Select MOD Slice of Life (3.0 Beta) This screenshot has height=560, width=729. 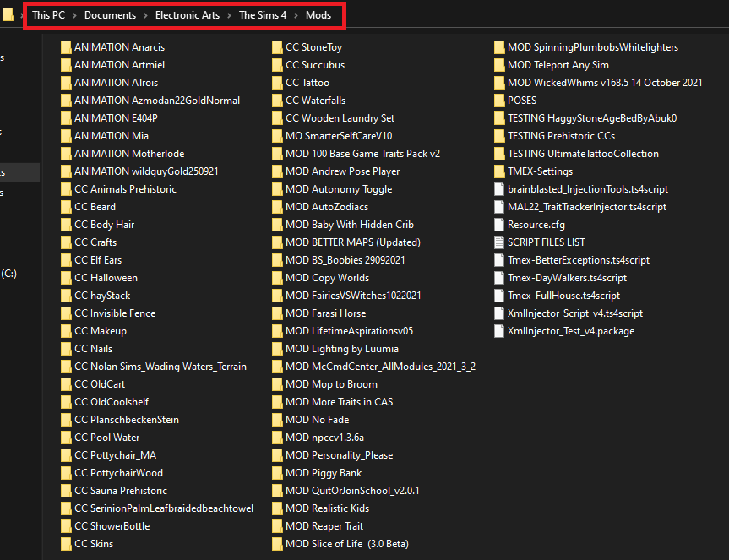pos(340,544)
